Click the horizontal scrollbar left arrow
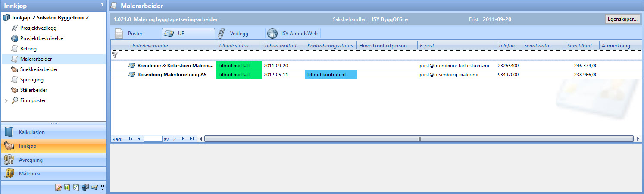The height and width of the screenshot is (194, 644). (x=201, y=139)
